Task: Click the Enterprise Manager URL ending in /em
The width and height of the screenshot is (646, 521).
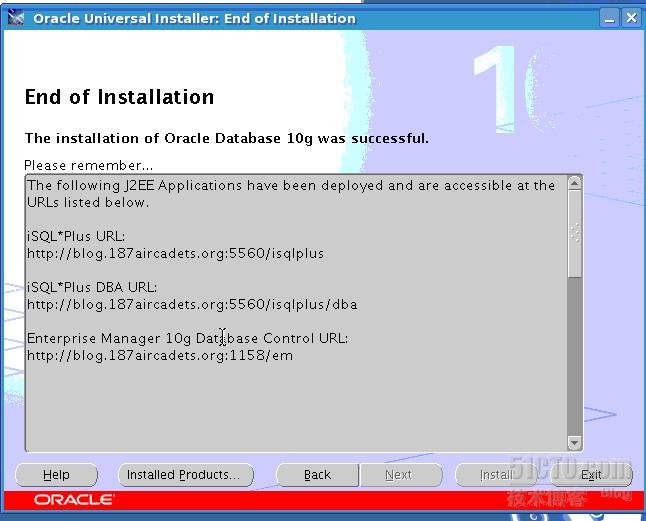Action: pyautogui.click(x=160, y=355)
